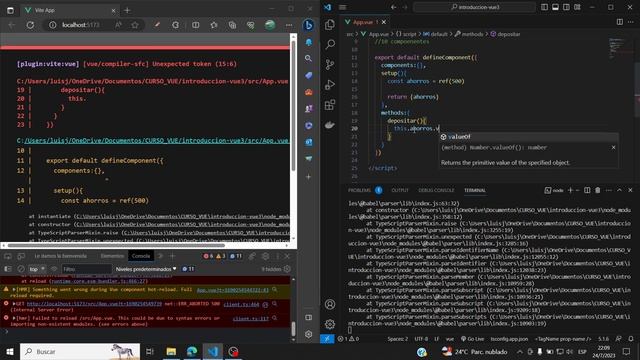Viewport: 640px width, 360px height.
Task: Open DevTools settings gear
Action: click(x=265, y=256)
